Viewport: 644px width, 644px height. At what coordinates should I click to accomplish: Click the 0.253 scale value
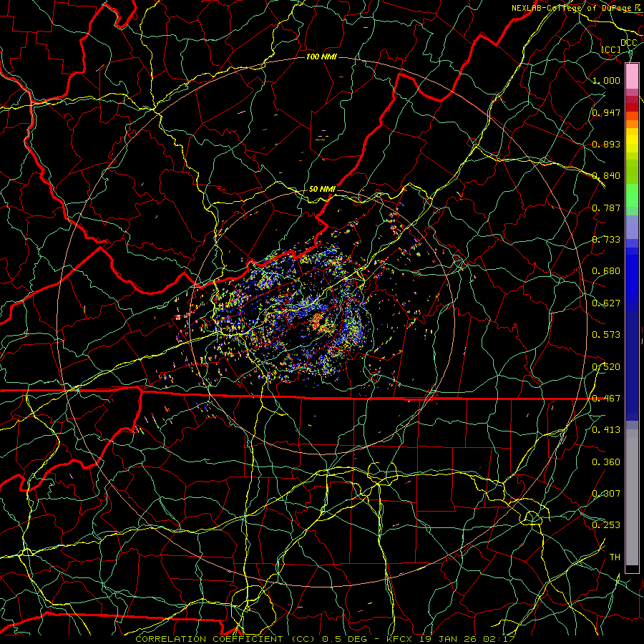(x=606, y=525)
